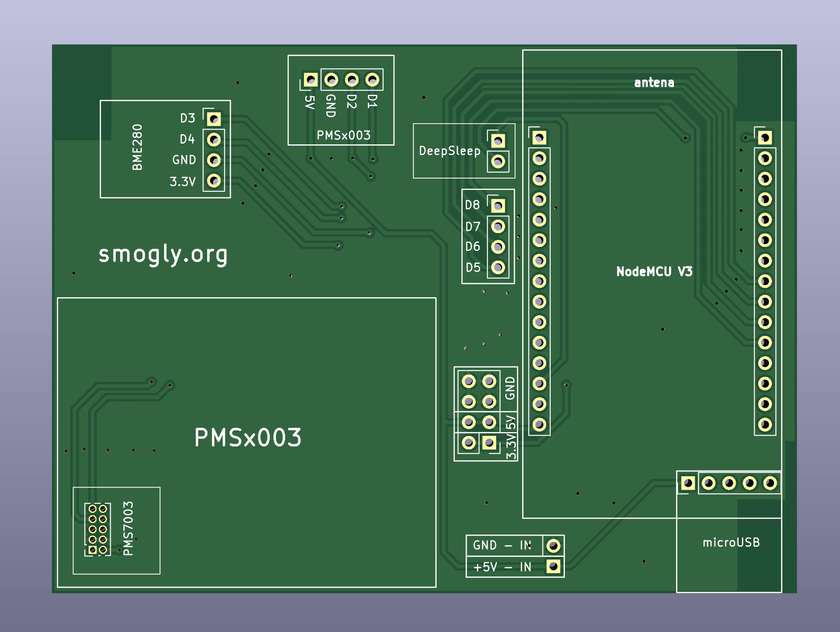This screenshot has width=840, height=632.
Task: Click the +5V - IN square pad
Action: (553, 566)
